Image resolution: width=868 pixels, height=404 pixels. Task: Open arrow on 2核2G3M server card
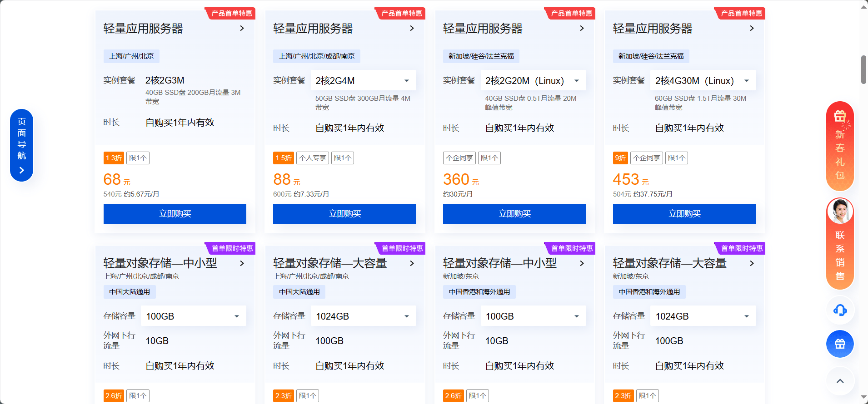click(242, 28)
